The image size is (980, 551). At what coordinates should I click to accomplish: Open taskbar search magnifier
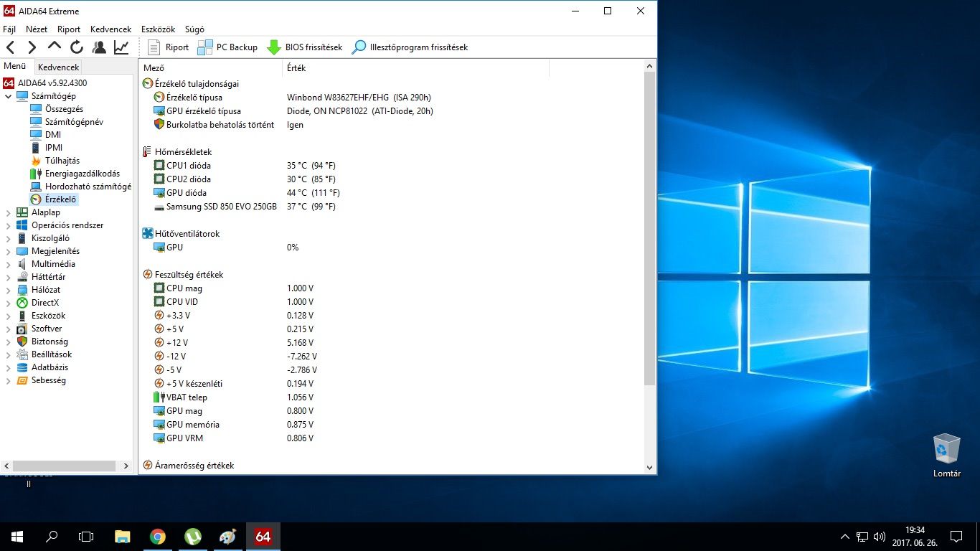point(52,537)
